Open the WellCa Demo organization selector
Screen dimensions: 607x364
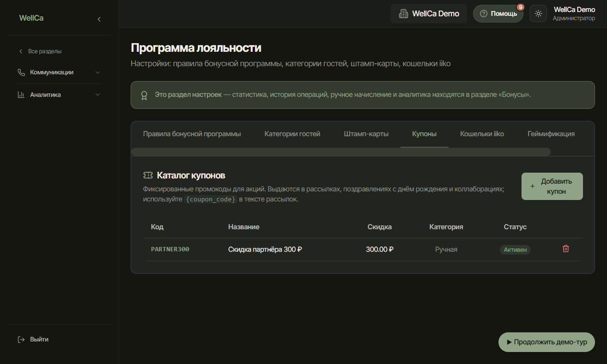pyautogui.click(x=429, y=14)
